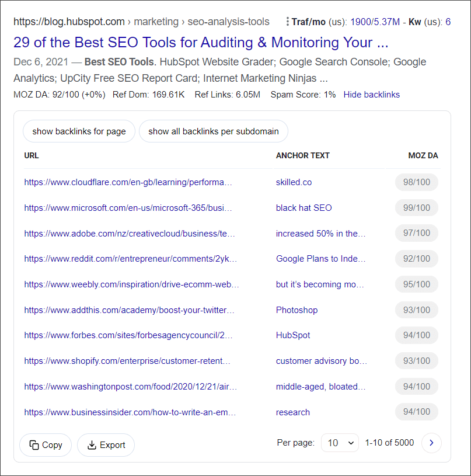Screen dimensions: 471x476
Task: Click the but it's becoming mo… anchor text
Action: [x=320, y=284]
